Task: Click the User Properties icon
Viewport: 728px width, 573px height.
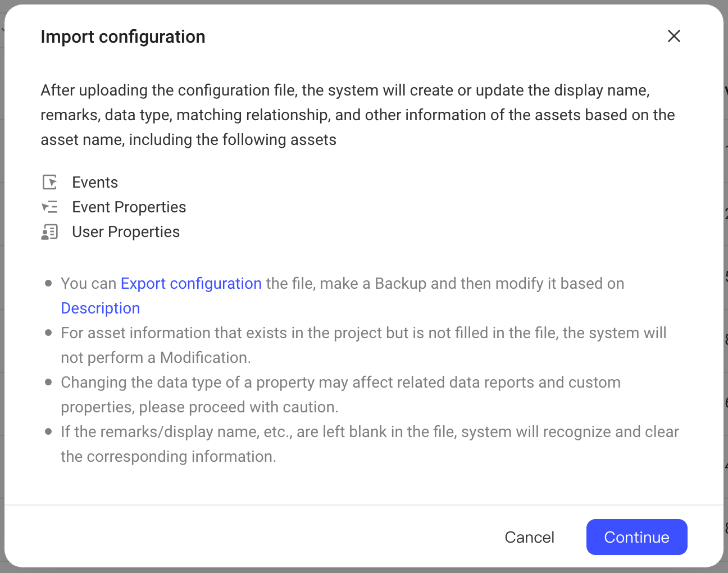Action: pyautogui.click(x=50, y=231)
